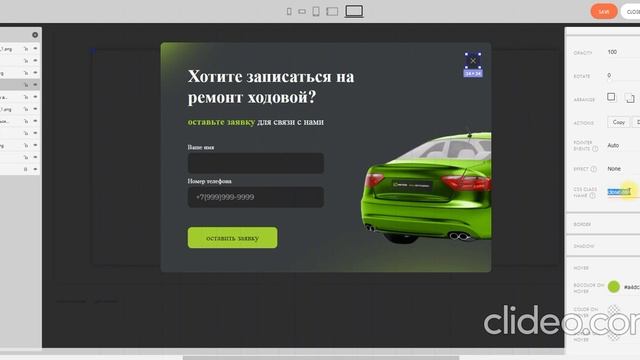Expand the Hover settings section header
This screenshot has width=640, height=360.
coord(602,268)
